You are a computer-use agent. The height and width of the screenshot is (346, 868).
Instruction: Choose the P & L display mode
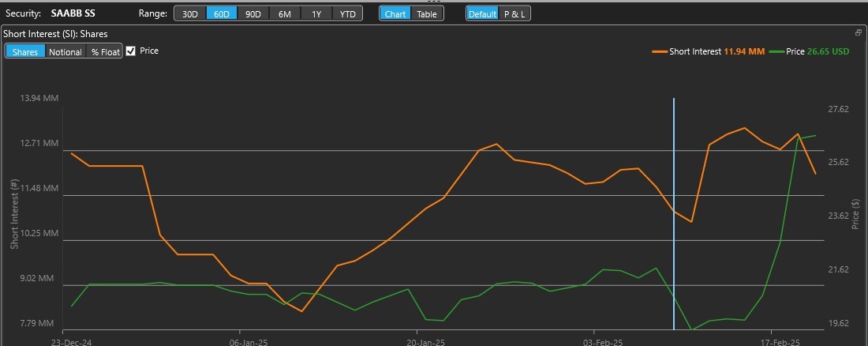coord(514,14)
